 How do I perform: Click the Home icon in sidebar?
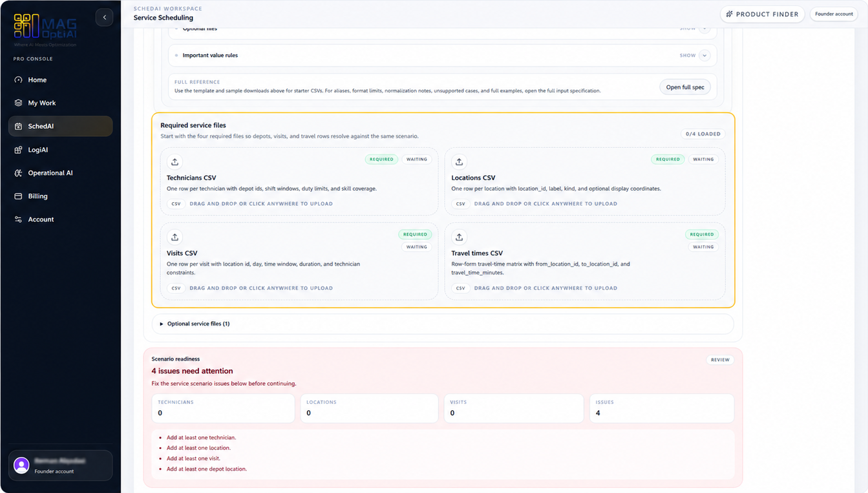coord(18,80)
